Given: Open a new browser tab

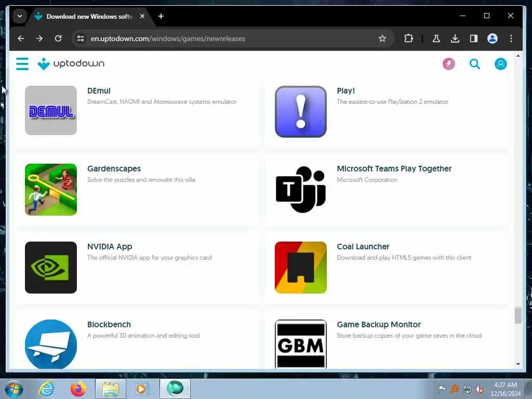Looking at the screenshot, I should [x=161, y=16].
